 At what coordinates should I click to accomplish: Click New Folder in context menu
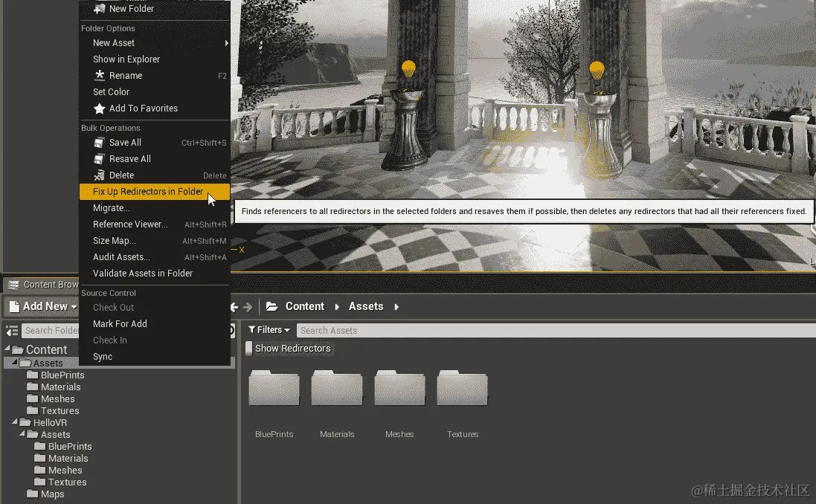[155, 9]
